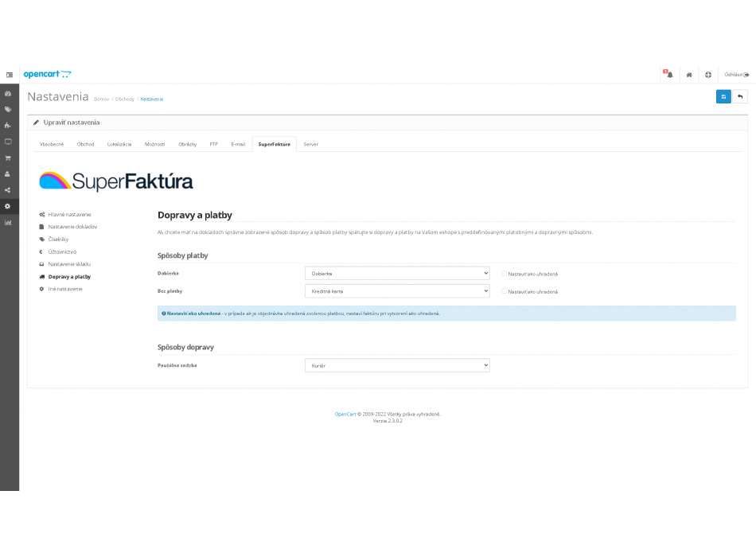
Task: Switch to the Obchod tab
Action: 85,144
